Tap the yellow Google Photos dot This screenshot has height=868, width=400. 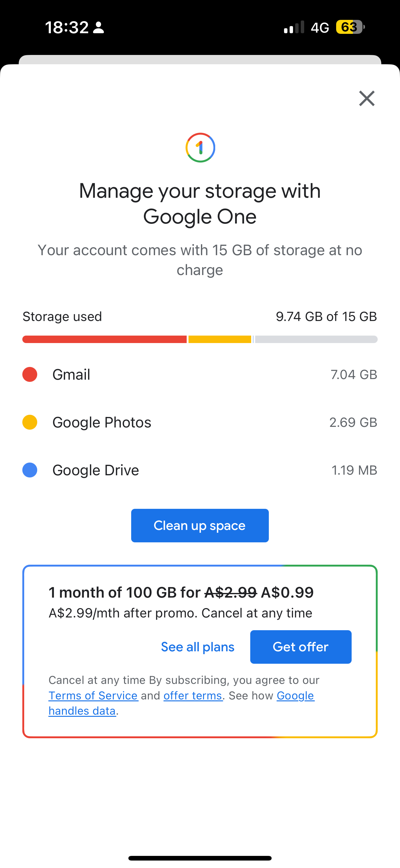point(30,422)
